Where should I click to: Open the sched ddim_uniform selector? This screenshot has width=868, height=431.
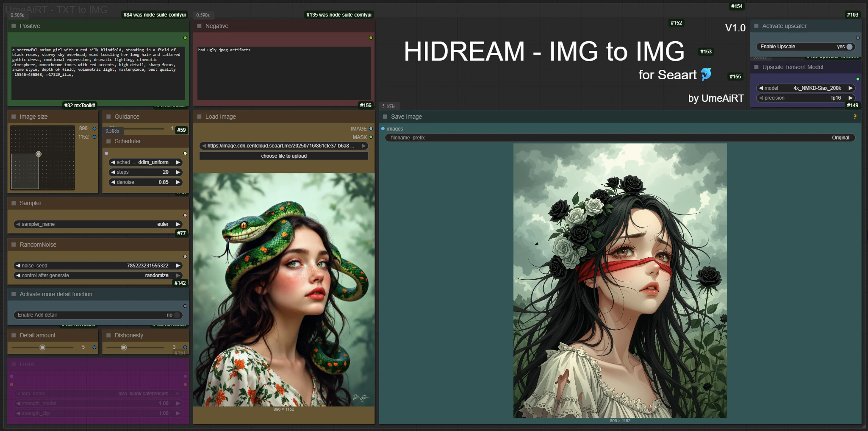click(x=145, y=162)
